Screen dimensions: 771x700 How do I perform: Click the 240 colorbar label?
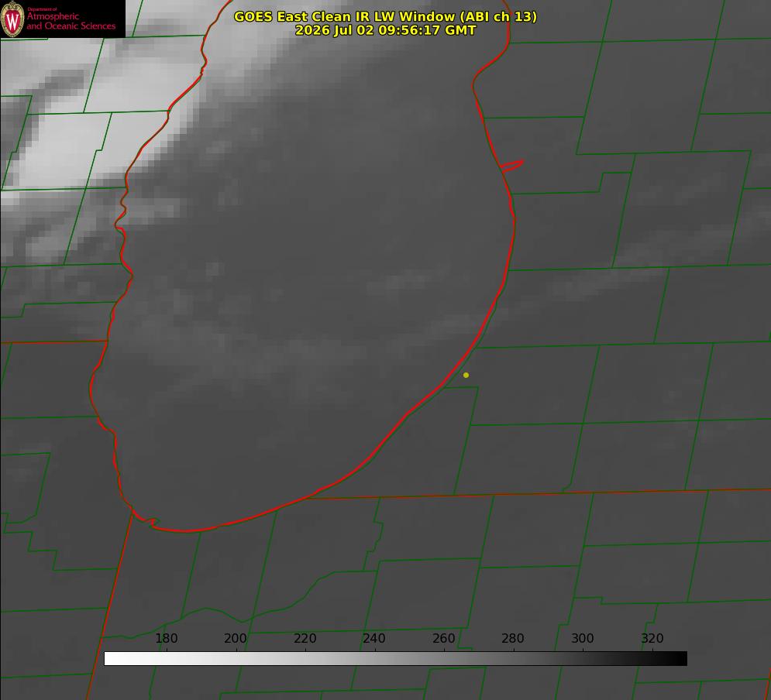click(374, 638)
